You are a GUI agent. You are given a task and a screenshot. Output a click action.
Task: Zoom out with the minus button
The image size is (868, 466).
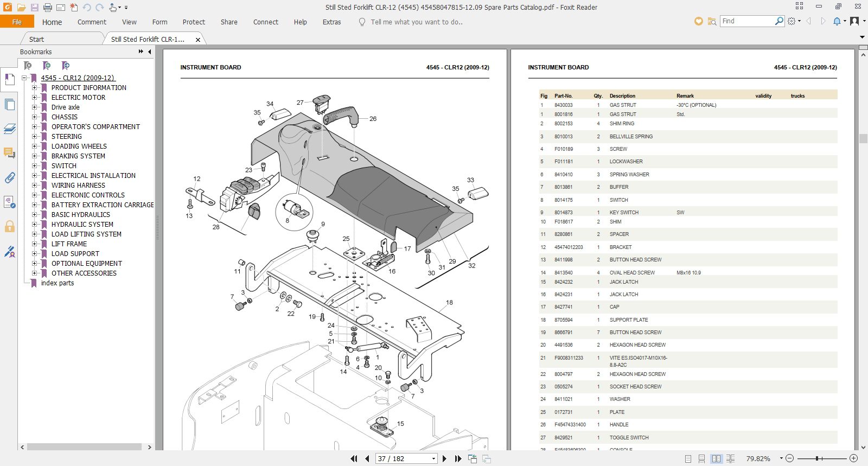tap(790, 458)
